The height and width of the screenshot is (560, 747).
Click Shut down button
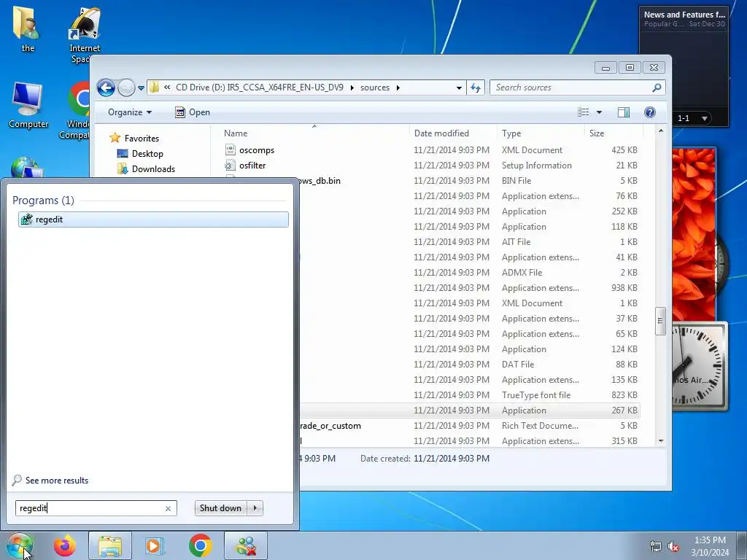coord(220,508)
